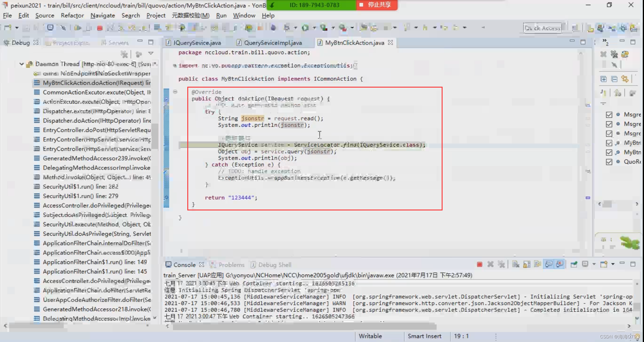The height and width of the screenshot is (342, 644).
Task: Toggle the first Msgre breakpoint checkbox
Action: pyautogui.click(x=609, y=115)
